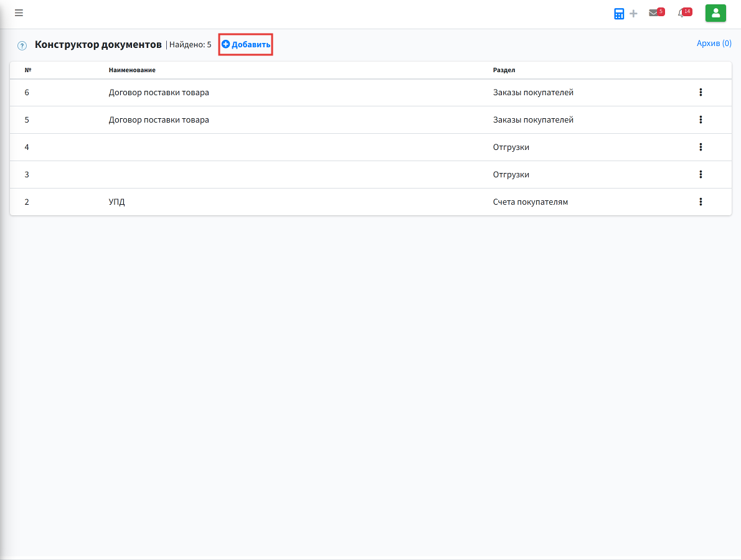Expand three-dot menu for row 3

(x=701, y=174)
